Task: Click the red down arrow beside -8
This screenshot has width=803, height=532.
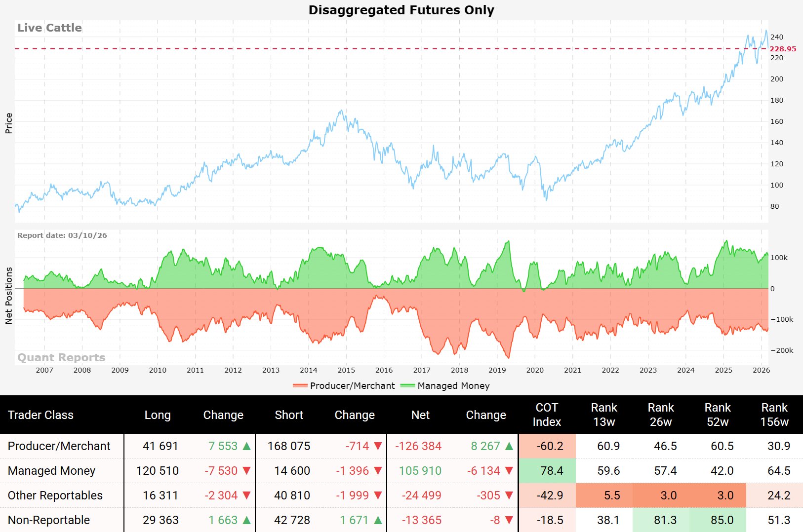Action: pyautogui.click(x=509, y=520)
